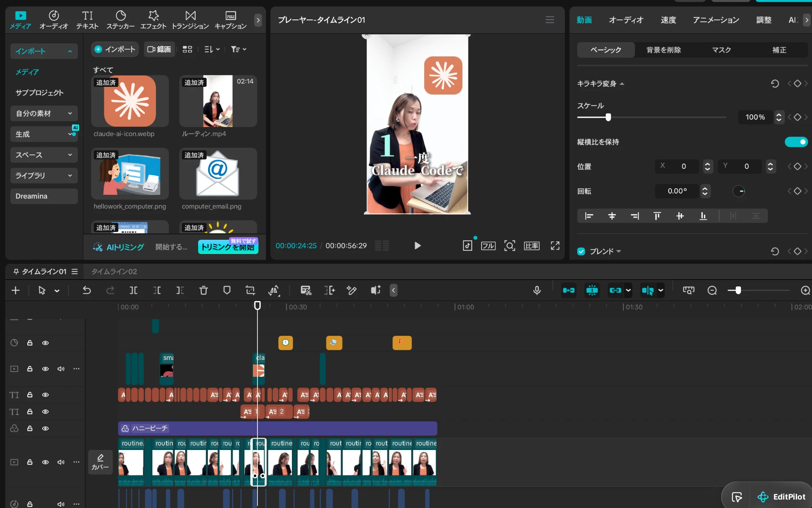812x508 pixels.
Task: Switch to タイムライン02 timeline tab
Action: click(x=114, y=271)
